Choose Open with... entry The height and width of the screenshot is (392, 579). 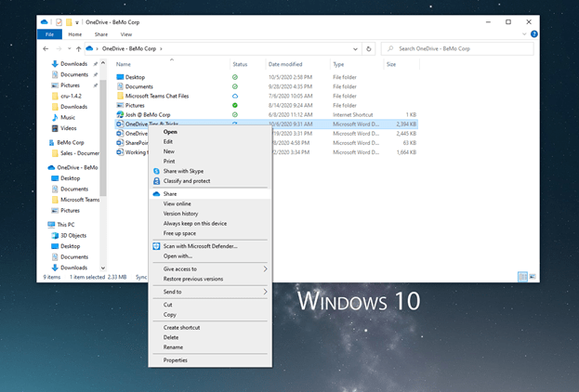click(210, 256)
